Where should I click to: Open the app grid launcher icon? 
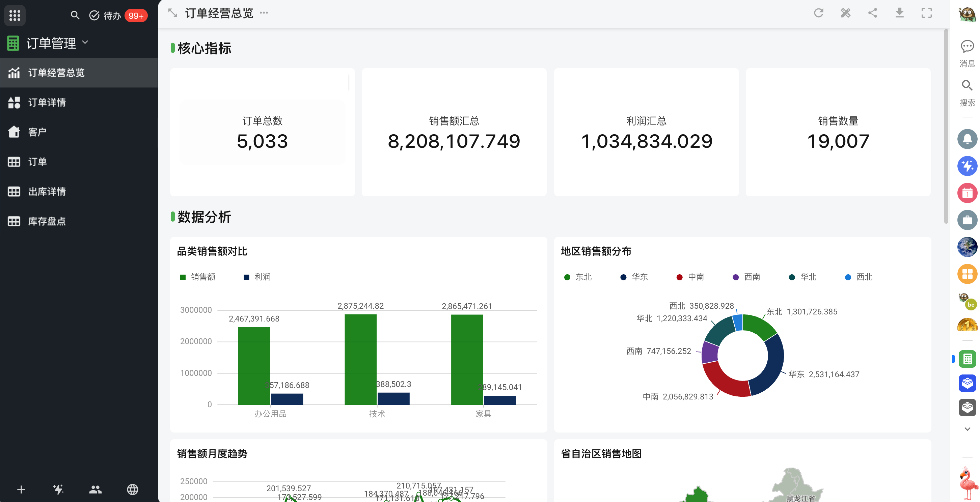point(15,16)
